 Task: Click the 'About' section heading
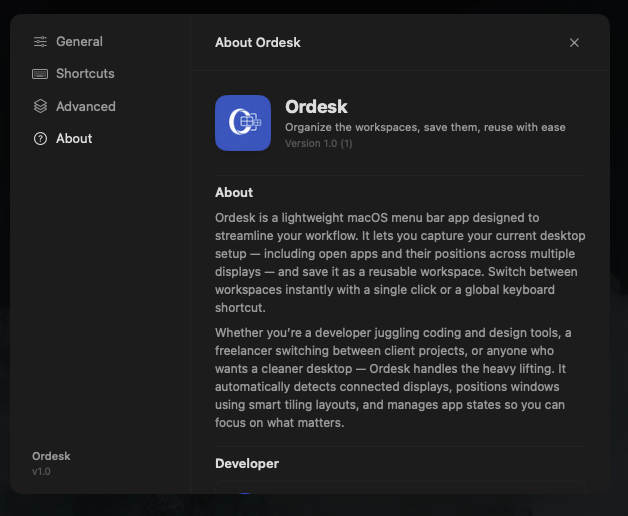tap(234, 192)
